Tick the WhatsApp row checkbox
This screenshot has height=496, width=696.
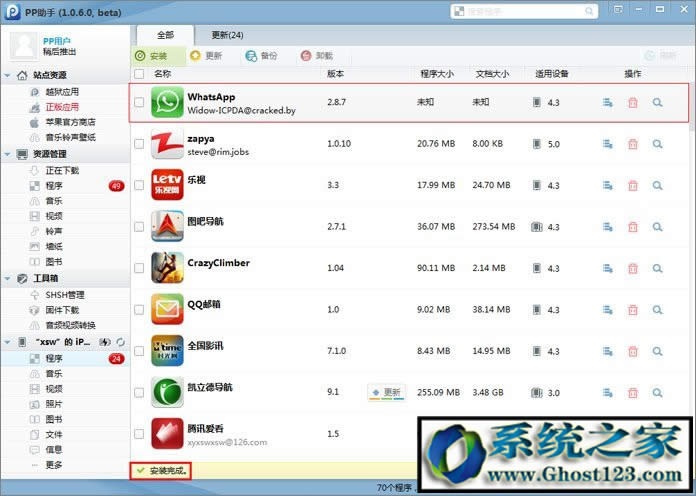click(139, 102)
